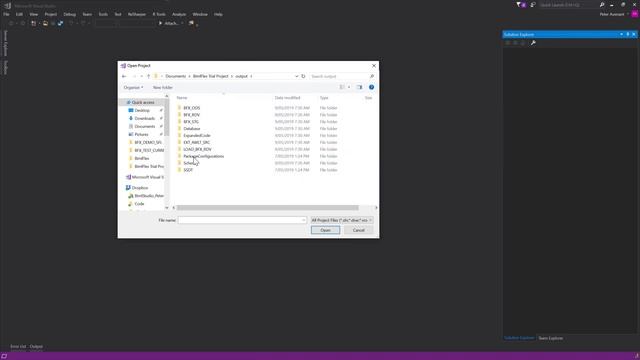Open the view options dropdown arrow

349,87
